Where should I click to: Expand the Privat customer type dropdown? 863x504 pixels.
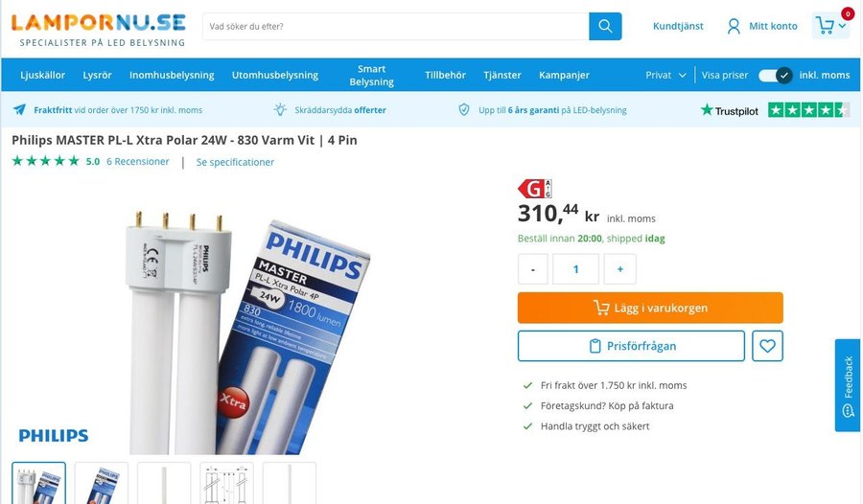(666, 75)
